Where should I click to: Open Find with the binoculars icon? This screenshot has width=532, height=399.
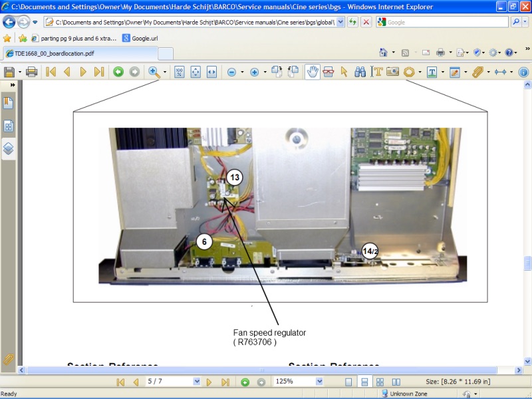click(x=360, y=72)
